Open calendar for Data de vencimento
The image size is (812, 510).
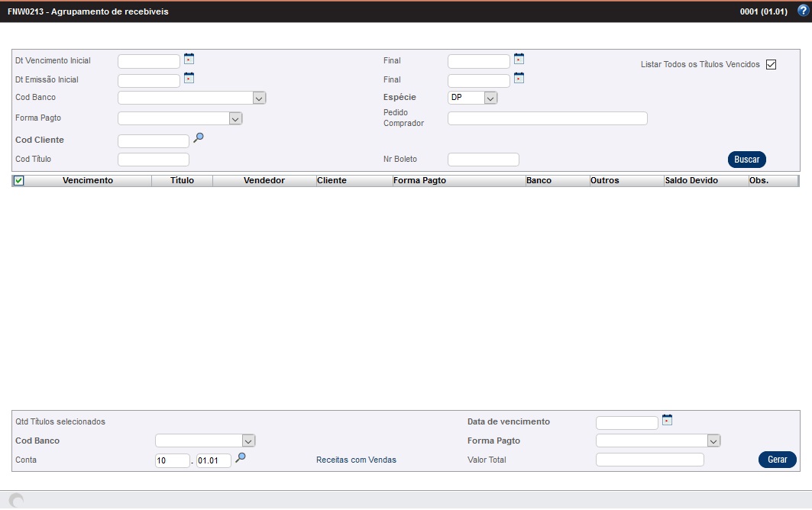click(668, 420)
